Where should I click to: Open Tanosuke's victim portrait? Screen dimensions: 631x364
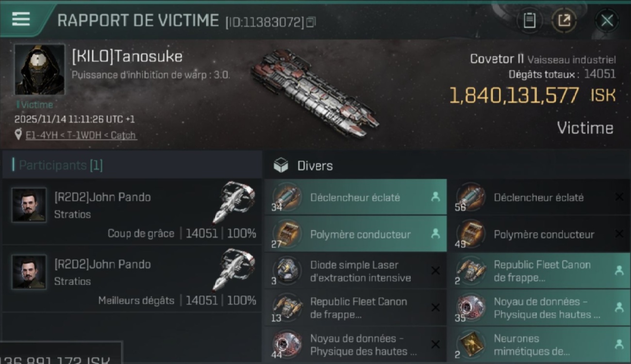[39, 69]
